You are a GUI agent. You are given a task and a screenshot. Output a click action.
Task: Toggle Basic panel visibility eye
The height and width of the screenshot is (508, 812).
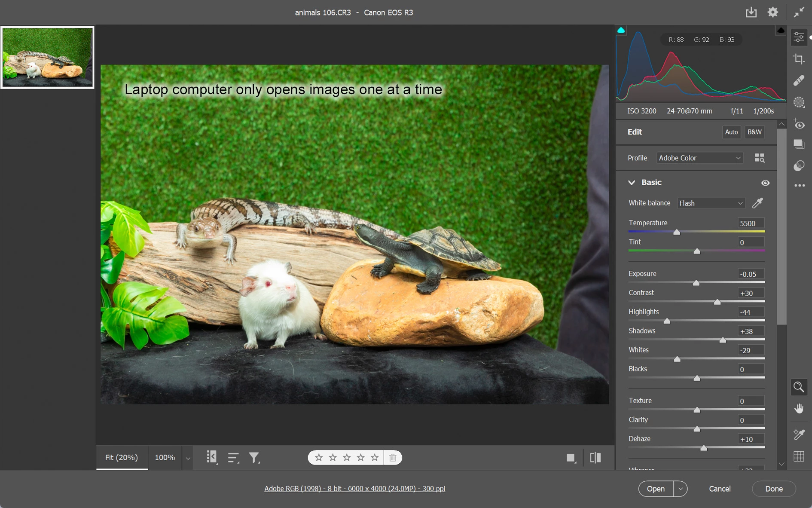tap(765, 183)
